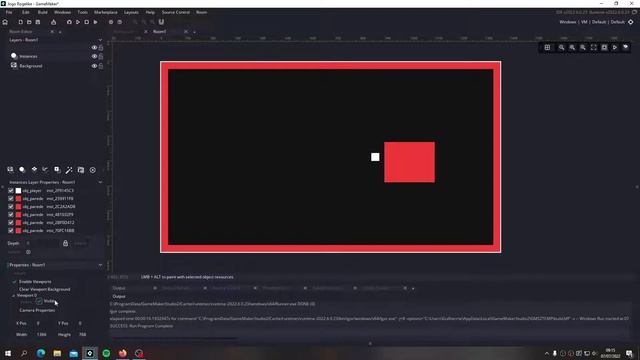Open Edit menu
This screenshot has width=640, height=360.
(26, 12)
